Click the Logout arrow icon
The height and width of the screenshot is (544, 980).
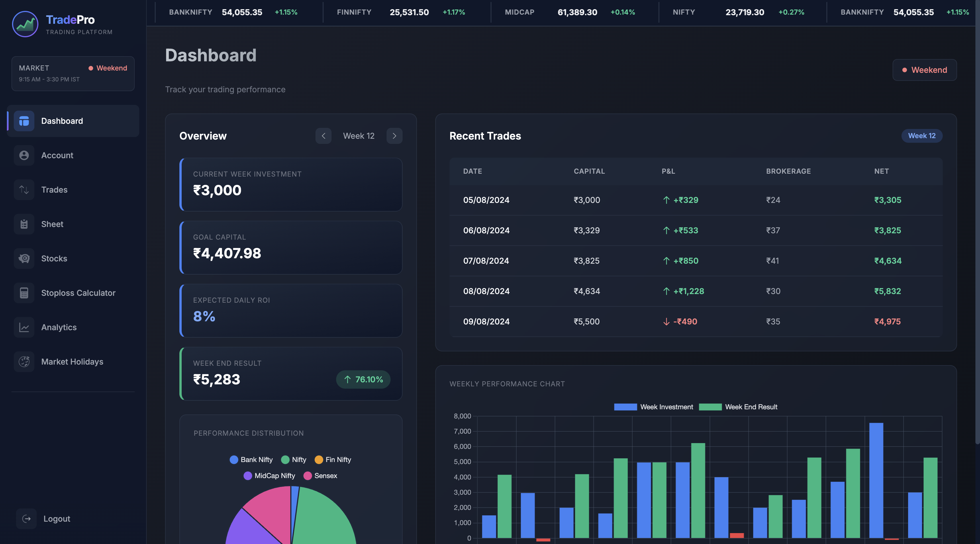26,518
